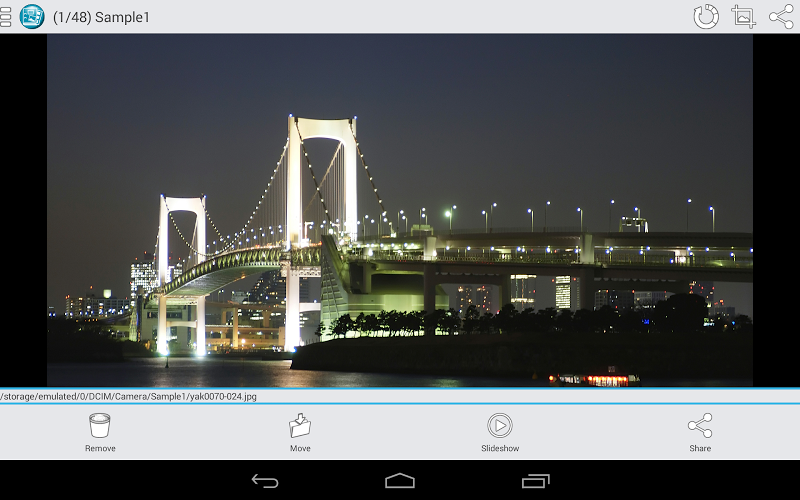
Task: Move the photo to another folder
Action: point(300,433)
